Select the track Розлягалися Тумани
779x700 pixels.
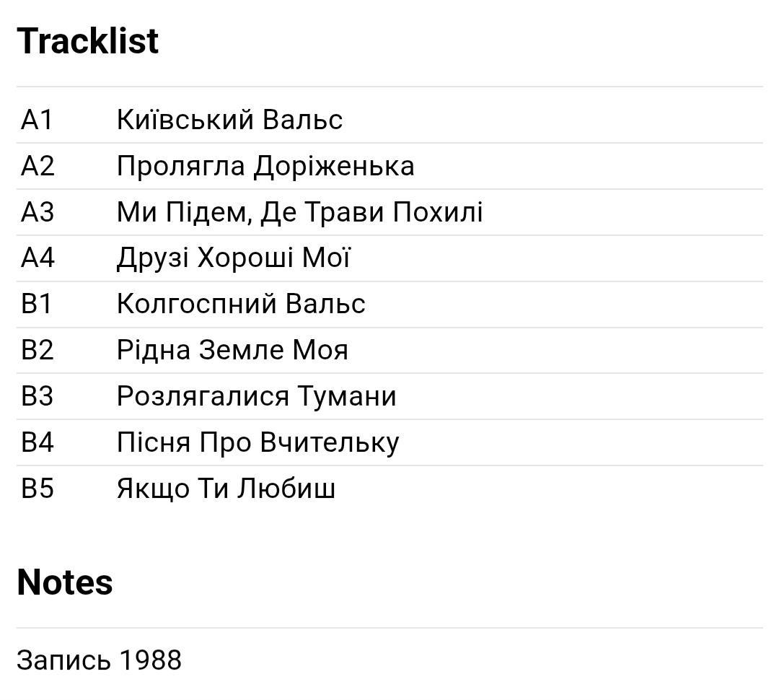256,396
